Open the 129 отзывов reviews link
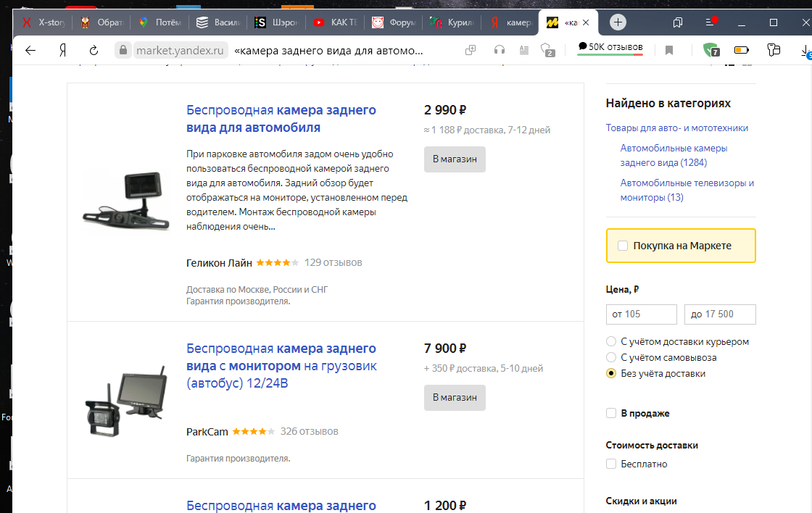The image size is (812, 513). [333, 263]
